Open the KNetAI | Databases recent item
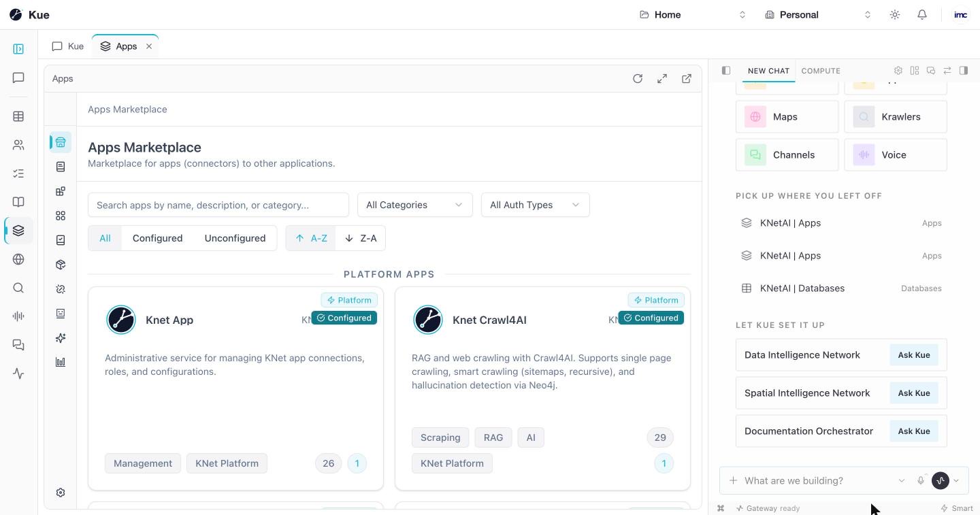The height and width of the screenshot is (515, 980). 841,288
